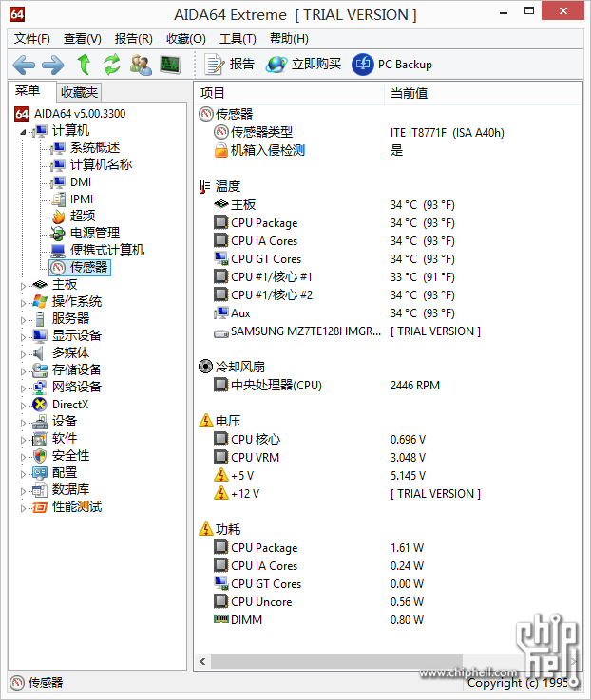Viewport: 591px width, 700px height.
Task: Expand the 服务器 tree node
Action: [23, 320]
